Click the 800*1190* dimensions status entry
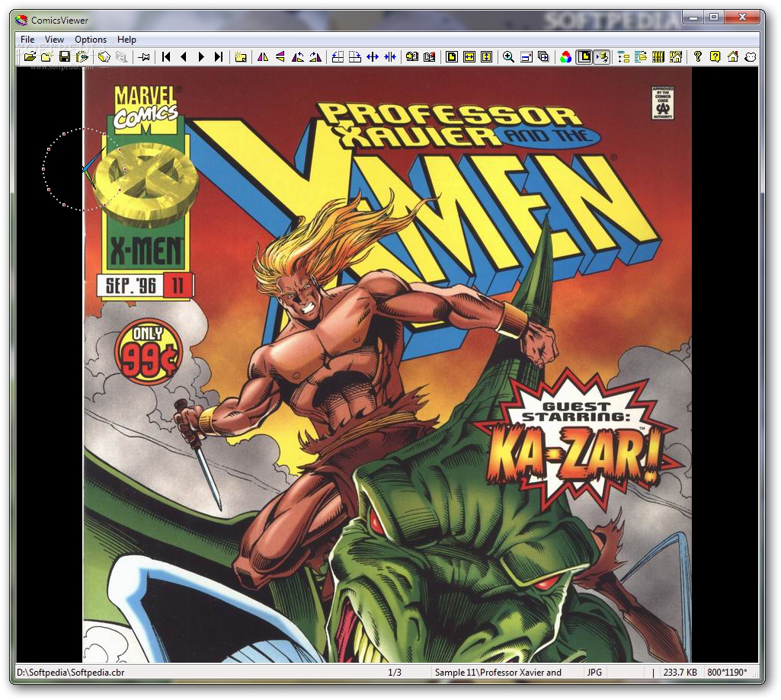This screenshot has height=700, width=781. tap(727, 672)
